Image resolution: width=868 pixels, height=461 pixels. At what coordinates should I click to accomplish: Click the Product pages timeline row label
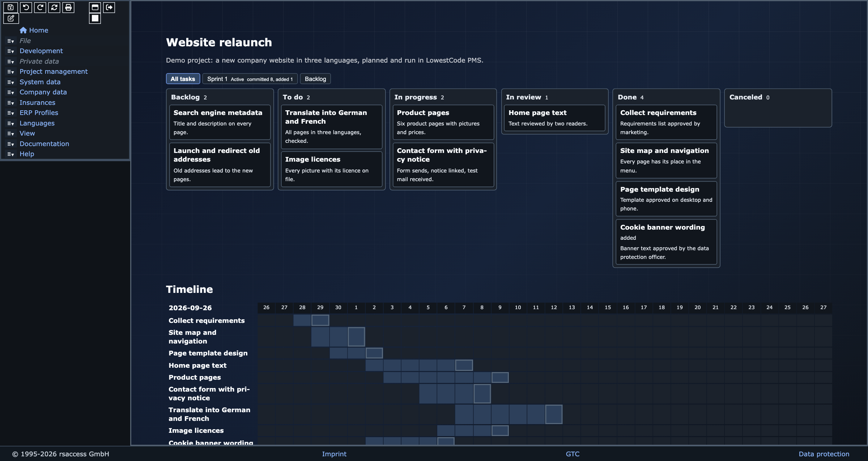point(195,377)
